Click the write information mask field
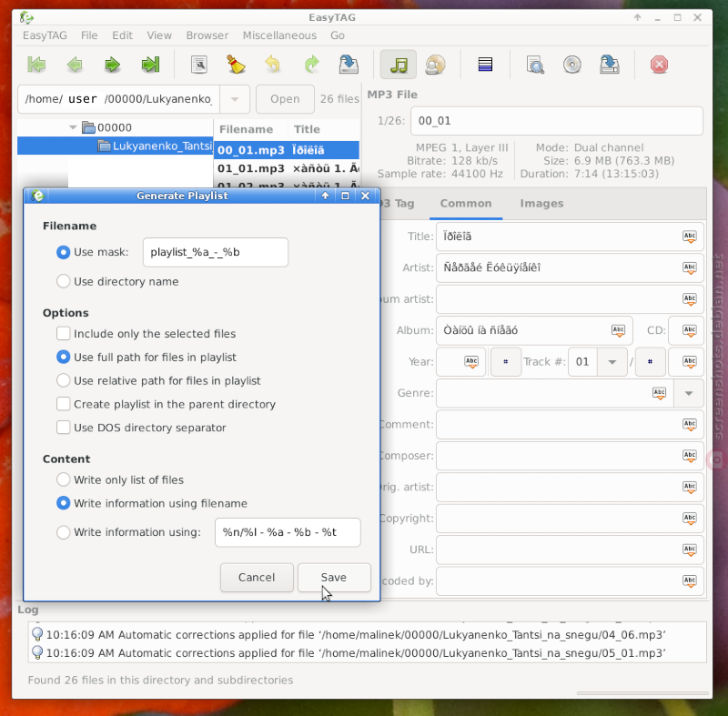Image resolution: width=728 pixels, height=716 pixels. tap(288, 532)
